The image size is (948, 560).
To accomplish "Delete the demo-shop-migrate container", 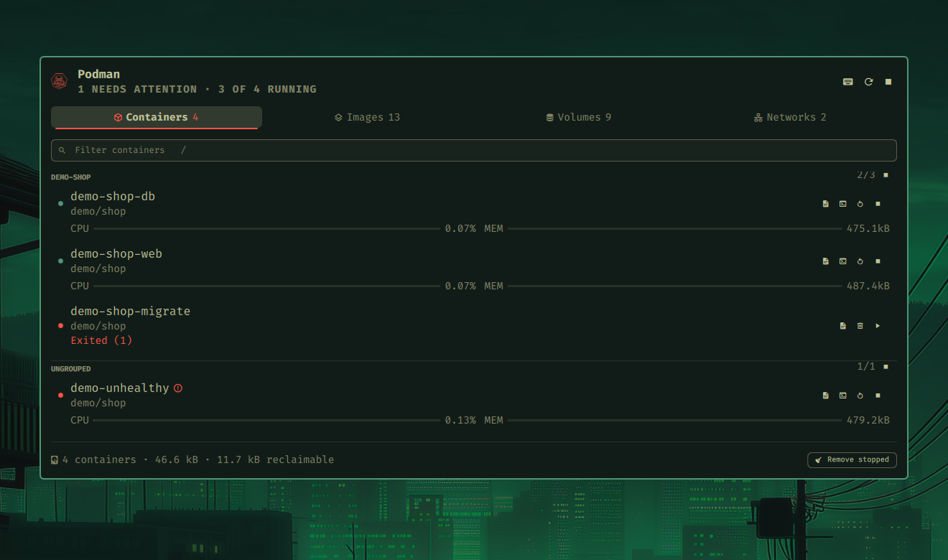I will coord(860,326).
